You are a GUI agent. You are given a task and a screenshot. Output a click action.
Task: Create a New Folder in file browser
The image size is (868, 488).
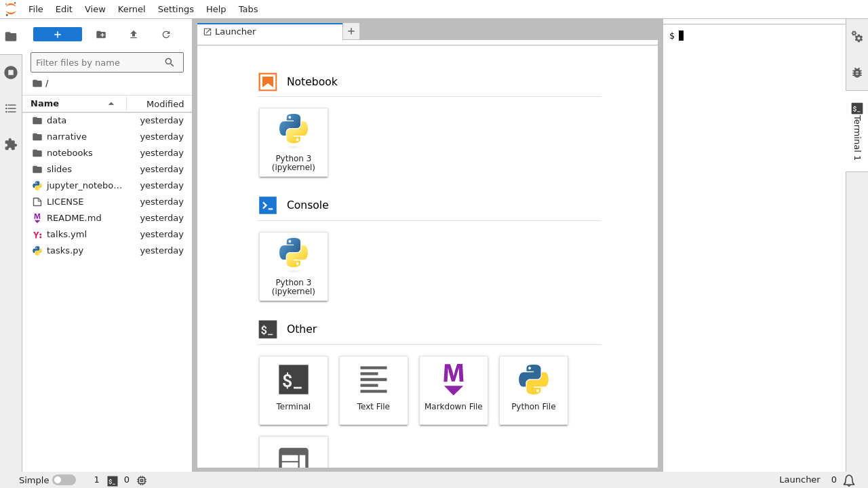point(101,35)
